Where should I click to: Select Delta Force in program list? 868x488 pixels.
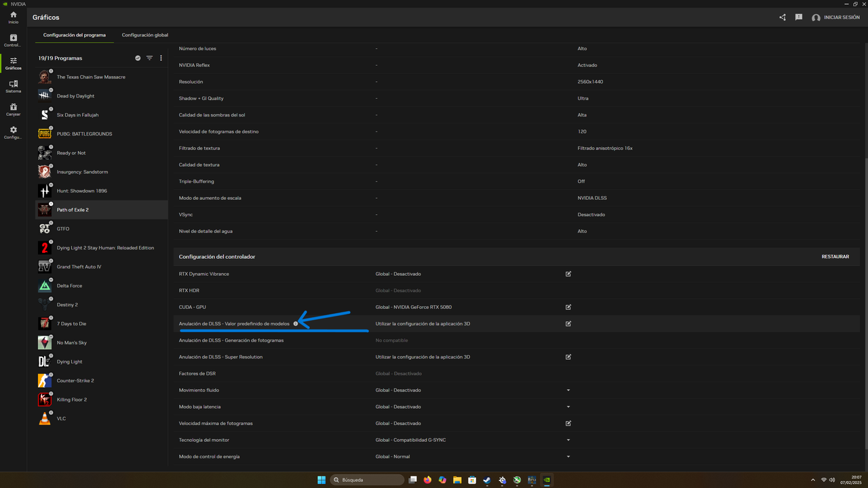[x=102, y=286]
